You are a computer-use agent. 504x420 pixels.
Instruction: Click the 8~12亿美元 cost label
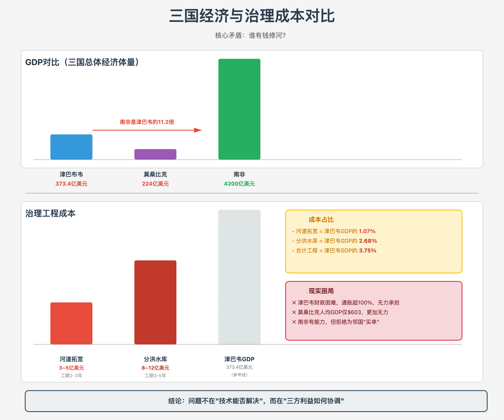tap(155, 368)
